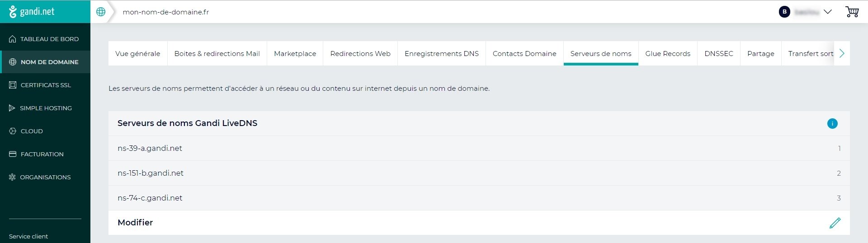Image resolution: width=868 pixels, height=243 pixels.
Task: Open Nom de domaine section
Action: pos(45,62)
